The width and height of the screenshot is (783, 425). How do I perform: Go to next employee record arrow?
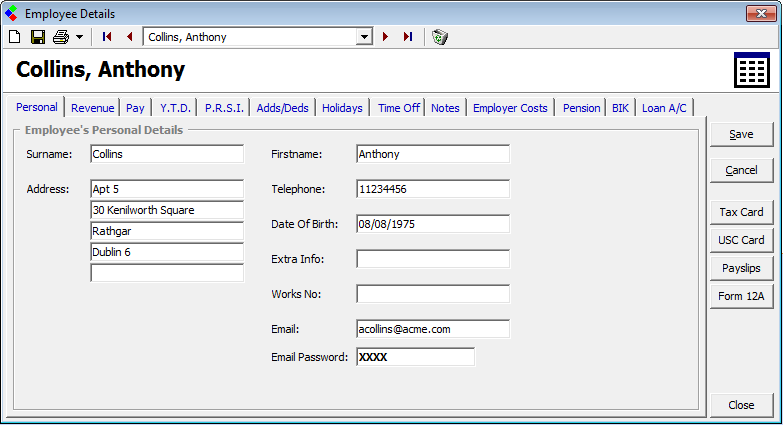tap(386, 37)
